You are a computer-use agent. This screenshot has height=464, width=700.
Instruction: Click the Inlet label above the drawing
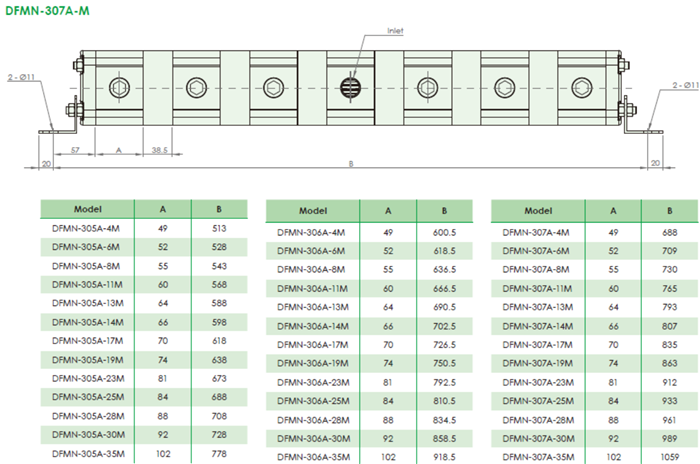tap(395, 31)
